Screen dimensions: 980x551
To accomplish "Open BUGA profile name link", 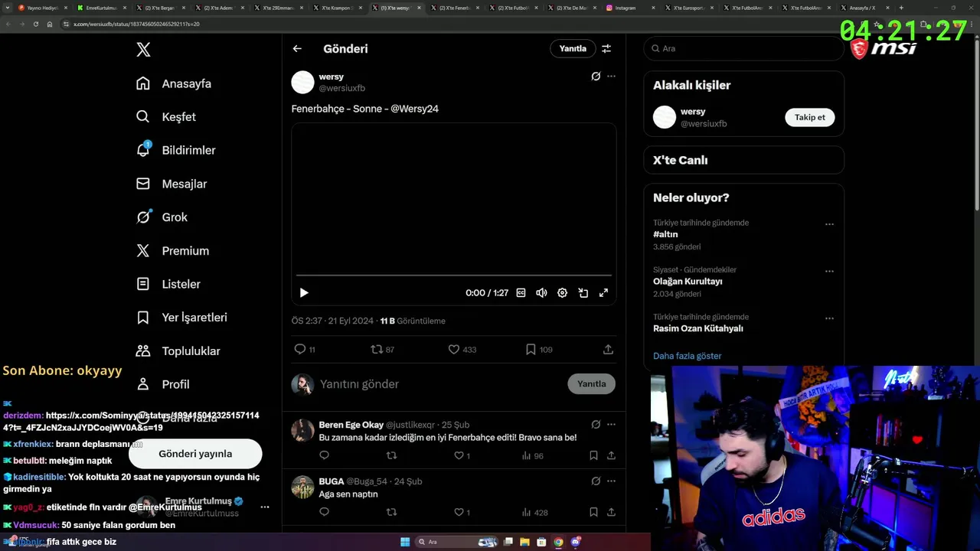I will pyautogui.click(x=332, y=481).
